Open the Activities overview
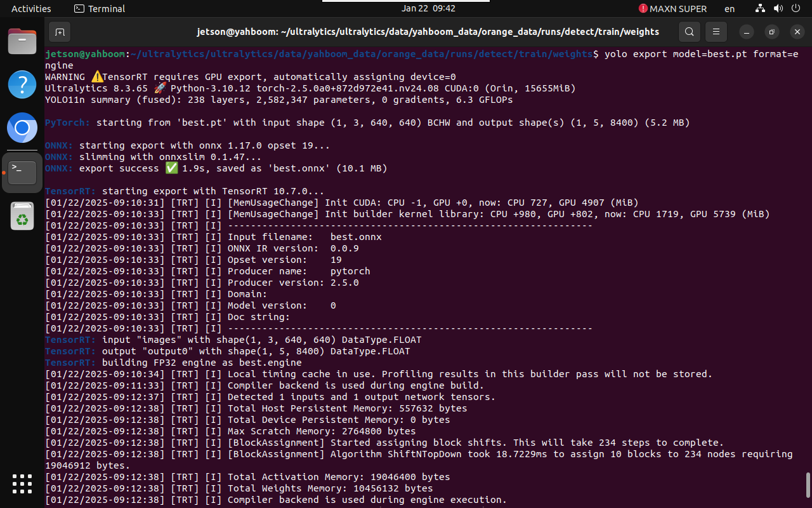 point(31,9)
